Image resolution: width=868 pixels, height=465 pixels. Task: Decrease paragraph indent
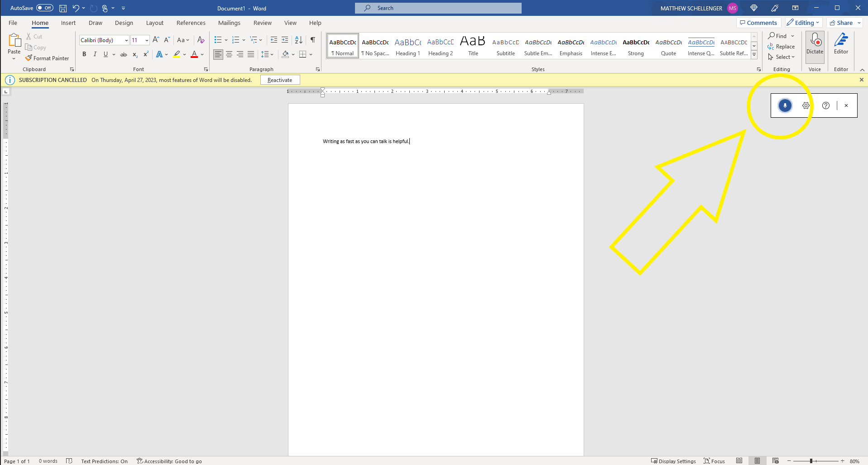[x=274, y=40]
